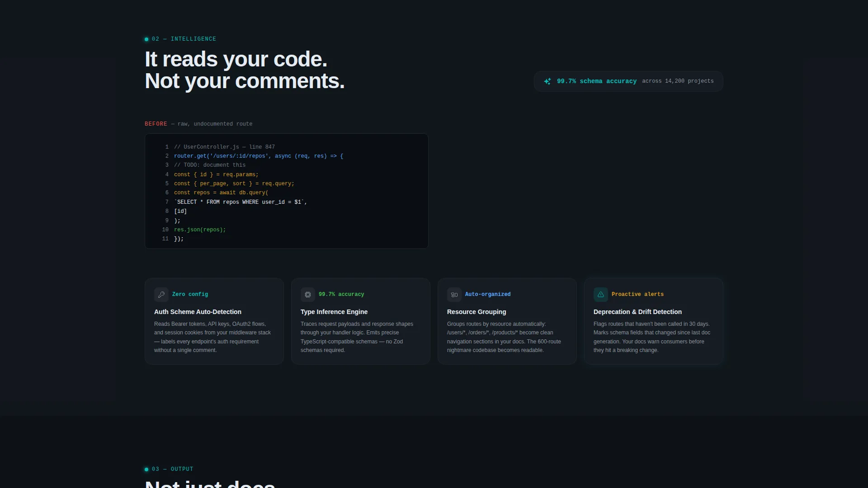Click the grouping icon beside Auto-organized
Screen dimensions: 868x488
point(454,295)
